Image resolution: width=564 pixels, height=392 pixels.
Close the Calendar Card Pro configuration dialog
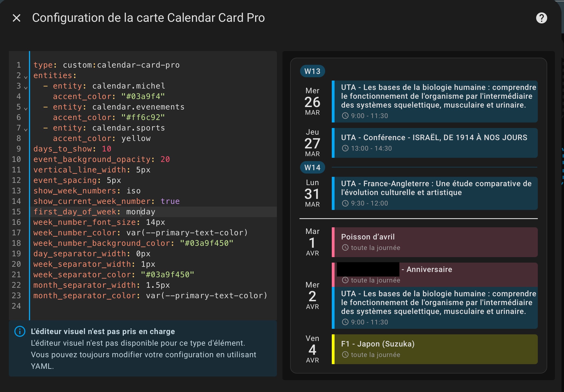coord(17,18)
